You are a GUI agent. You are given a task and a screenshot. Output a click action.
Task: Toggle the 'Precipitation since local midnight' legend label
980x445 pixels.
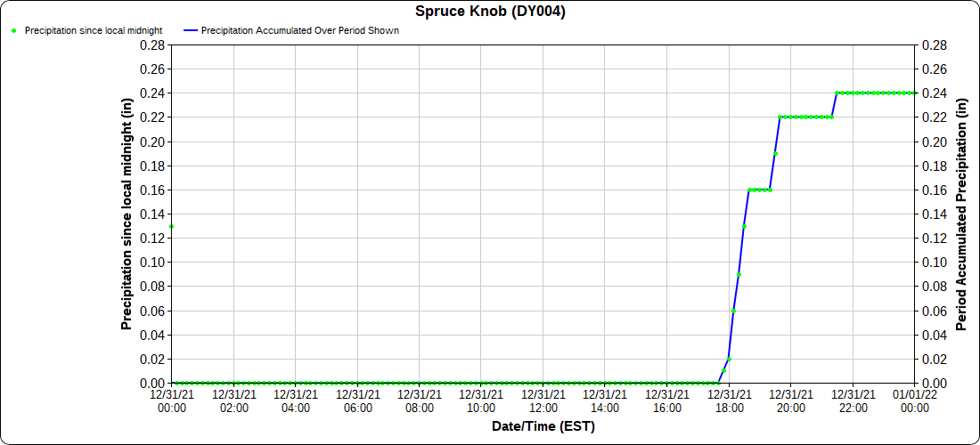point(93,30)
